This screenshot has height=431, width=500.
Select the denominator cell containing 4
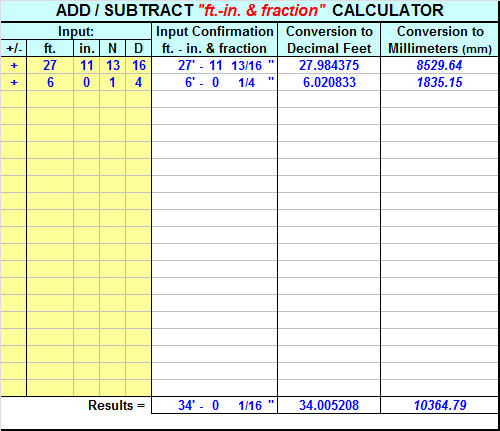coord(139,82)
